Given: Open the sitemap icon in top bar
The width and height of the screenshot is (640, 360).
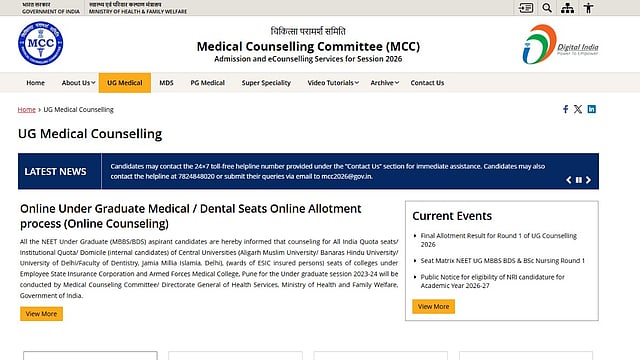Looking at the screenshot, I should coord(567,8).
